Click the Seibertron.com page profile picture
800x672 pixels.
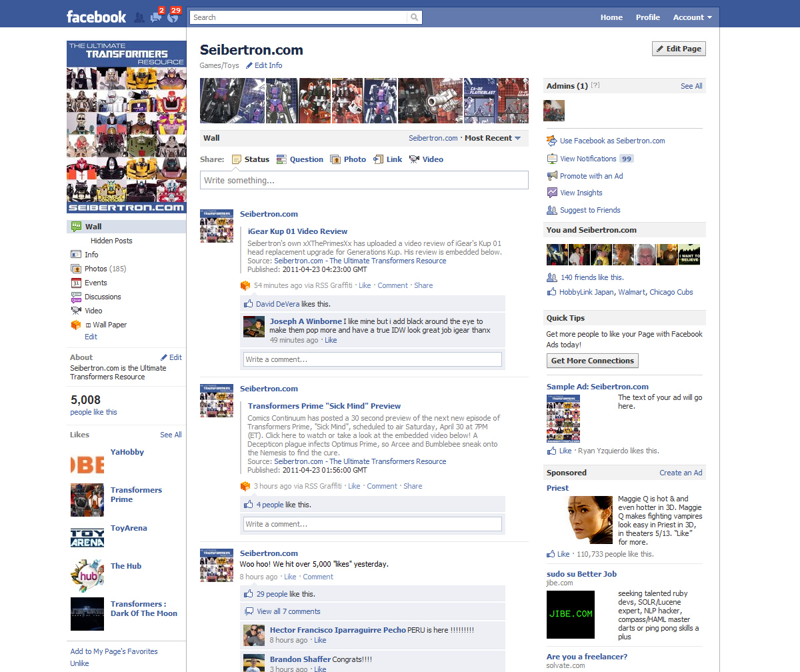pos(127,127)
